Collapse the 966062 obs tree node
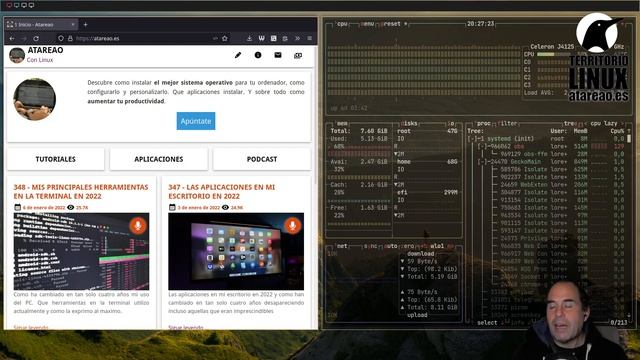 click(483, 147)
